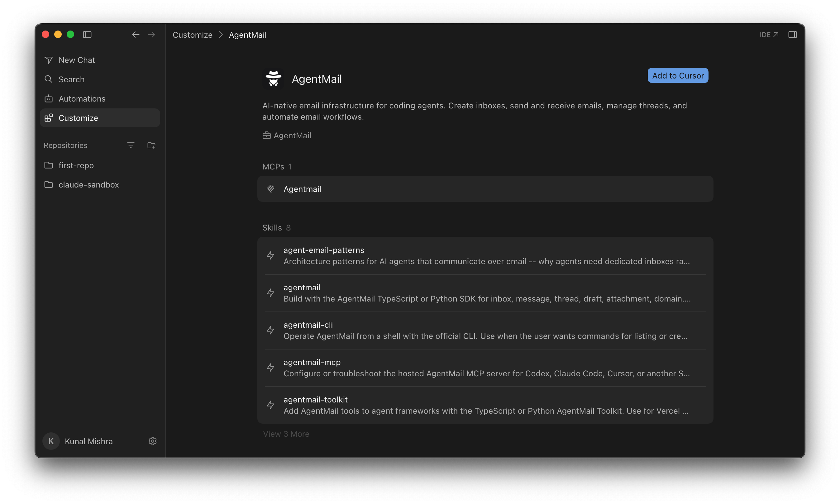The image size is (840, 504).
Task: Click the Automations robot icon
Action: (x=49, y=98)
